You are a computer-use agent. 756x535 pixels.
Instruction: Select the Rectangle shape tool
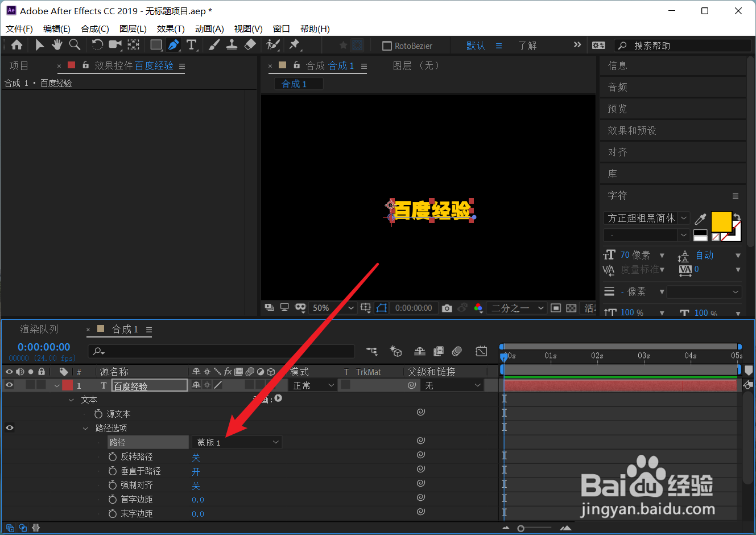click(x=156, y=45)
